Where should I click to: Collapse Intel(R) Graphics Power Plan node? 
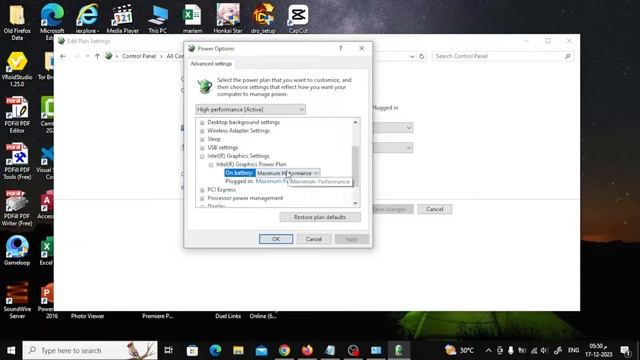click(x=211, y=164)
